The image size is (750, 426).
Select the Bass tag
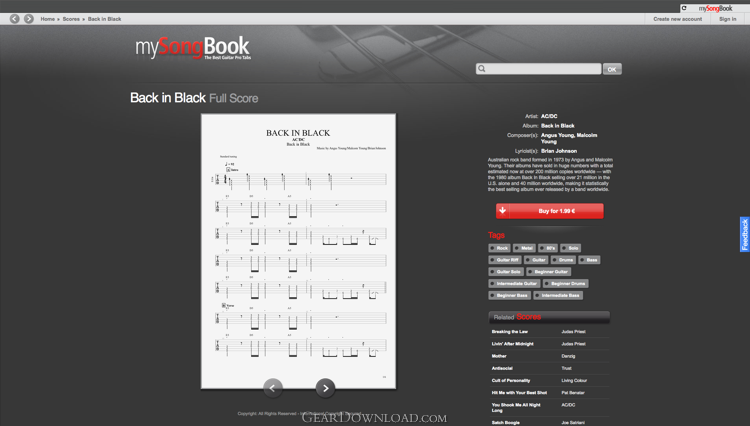[x=589, y=260]
